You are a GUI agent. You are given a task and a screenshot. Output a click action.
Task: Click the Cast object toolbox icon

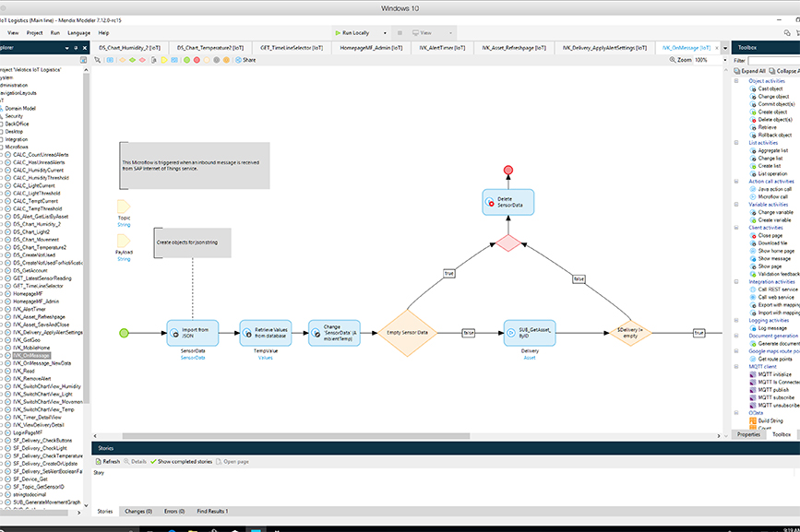tap(753, 89)
